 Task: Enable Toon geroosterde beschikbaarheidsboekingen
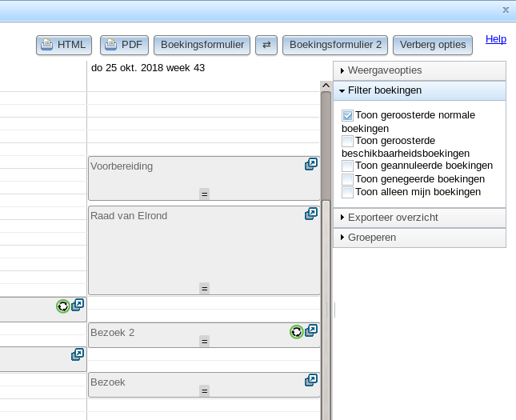347,142
